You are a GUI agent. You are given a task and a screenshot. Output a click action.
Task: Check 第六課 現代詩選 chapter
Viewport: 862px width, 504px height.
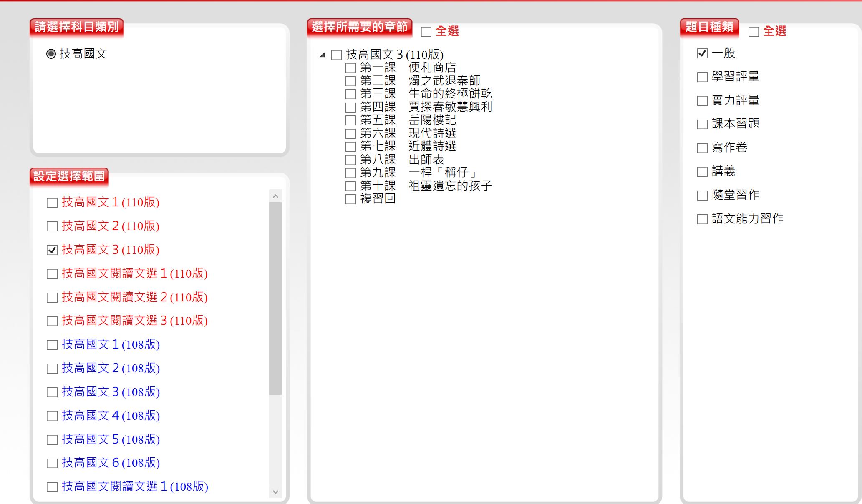(x=351, y=134)
